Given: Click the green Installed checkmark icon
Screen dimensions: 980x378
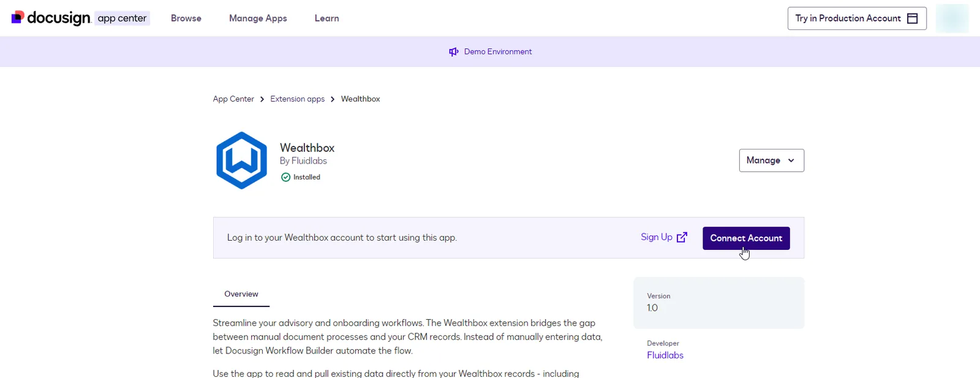Looking at the screenshot, I should (x=285, y=177).
